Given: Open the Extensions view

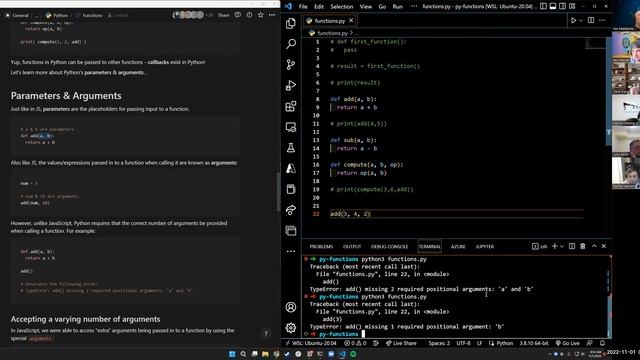Looking at the screenshot, I should 291,106.
